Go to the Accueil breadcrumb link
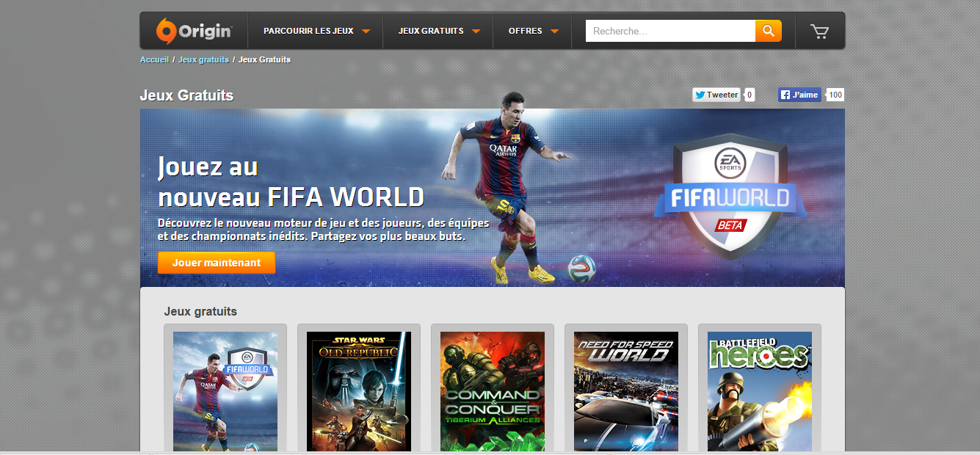980x455 pixels. pyautogui.click(x=154, y=59)
